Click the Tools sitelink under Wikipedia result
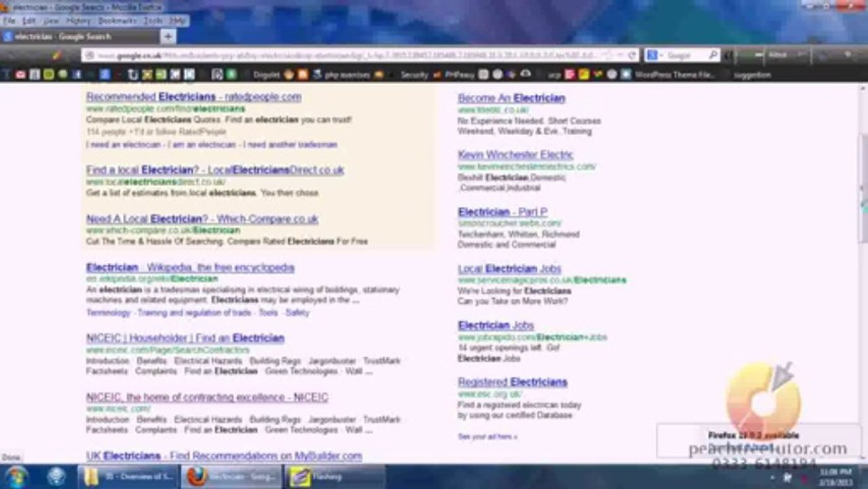 coord(268,313)
